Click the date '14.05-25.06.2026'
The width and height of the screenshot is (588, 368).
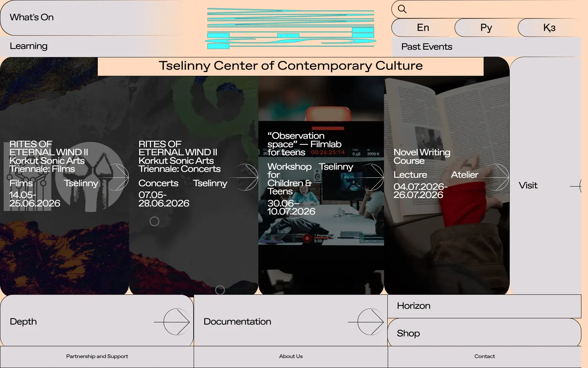pyautogui.click(x=35, y=199)
